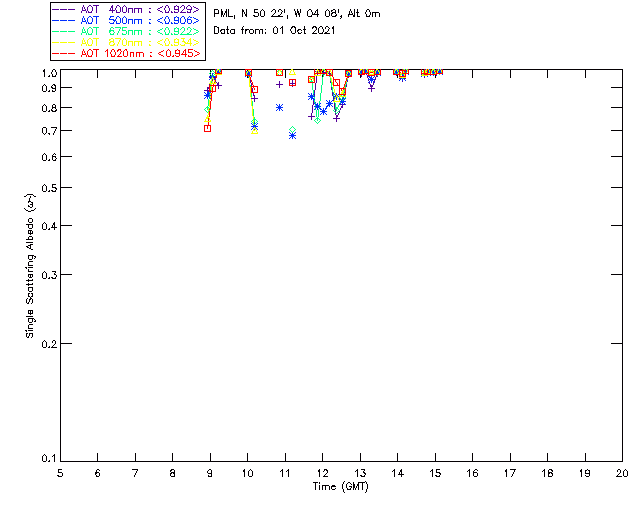Image resolution: width=640 pixels, height=512 pixels.
Task: Click the 0.3 y-axis tick label
Action: click(x=49, y=275)
